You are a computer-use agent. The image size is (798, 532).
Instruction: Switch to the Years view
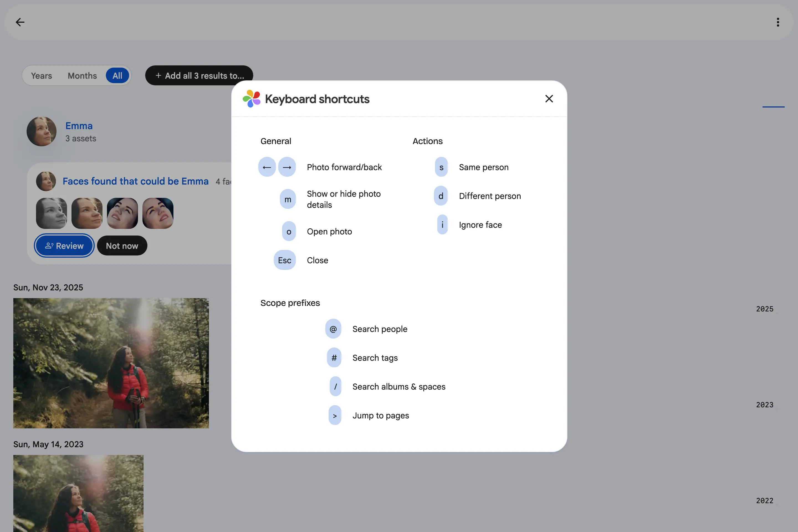click(x=41, y=75)
